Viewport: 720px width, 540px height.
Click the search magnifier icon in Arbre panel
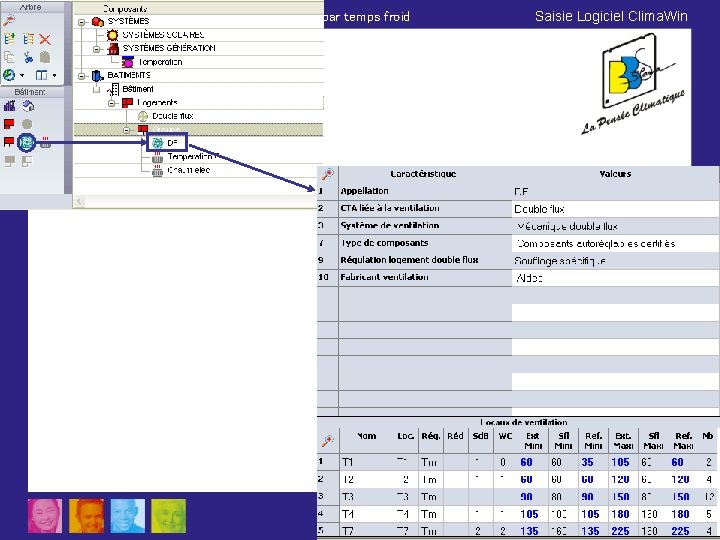(x=9, y=20)
